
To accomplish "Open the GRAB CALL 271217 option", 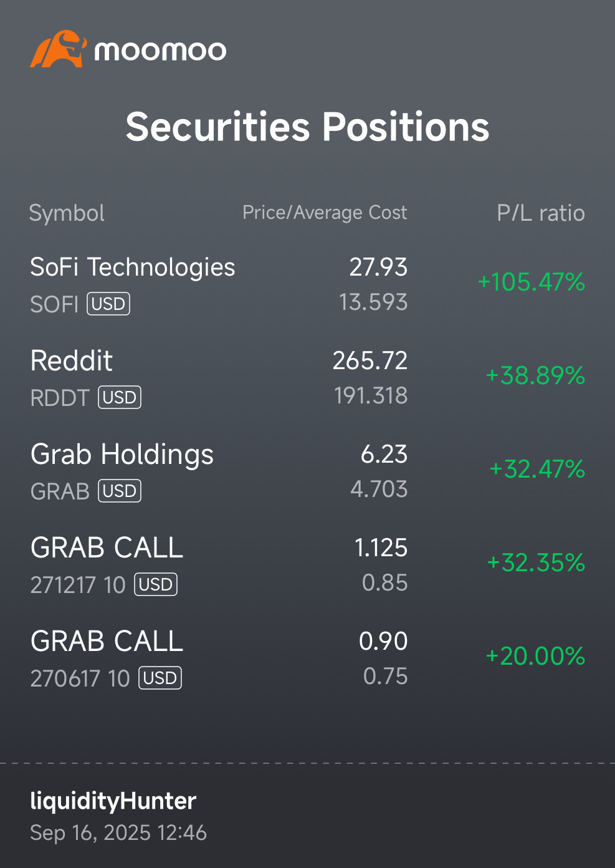I will 307,565.
